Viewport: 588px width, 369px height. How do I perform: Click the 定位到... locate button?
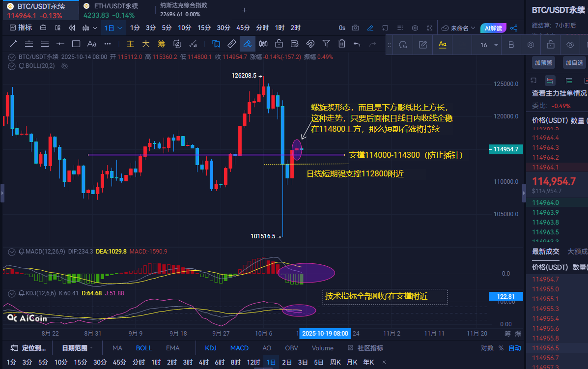coord(28,348)
